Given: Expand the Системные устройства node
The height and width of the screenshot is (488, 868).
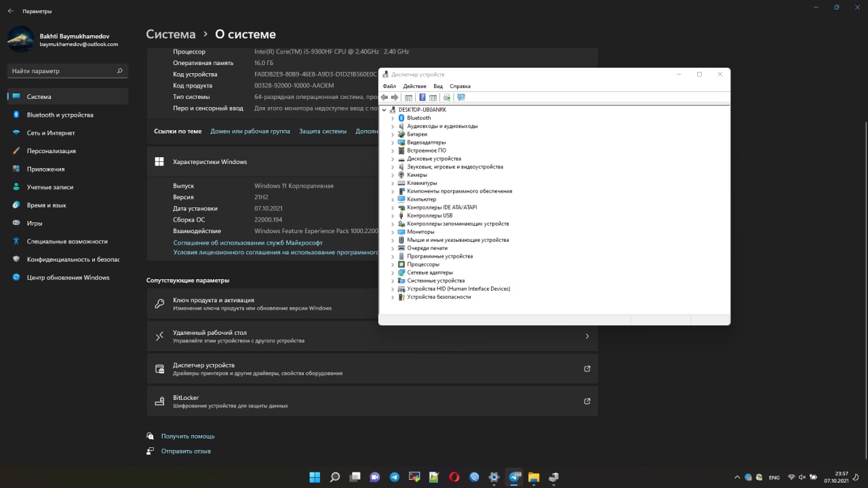Looking at the screenshot, I should click(393, 281).
